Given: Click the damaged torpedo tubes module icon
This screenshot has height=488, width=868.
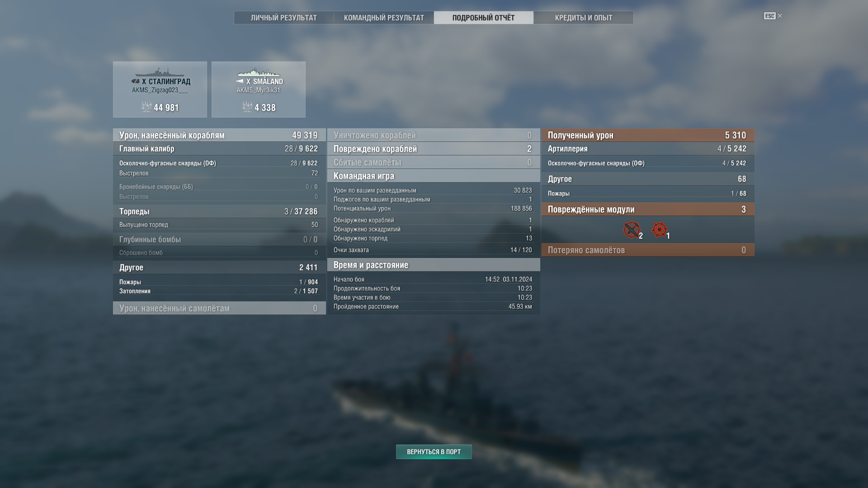Looking at the screenshot, I should tap(632, 230).
